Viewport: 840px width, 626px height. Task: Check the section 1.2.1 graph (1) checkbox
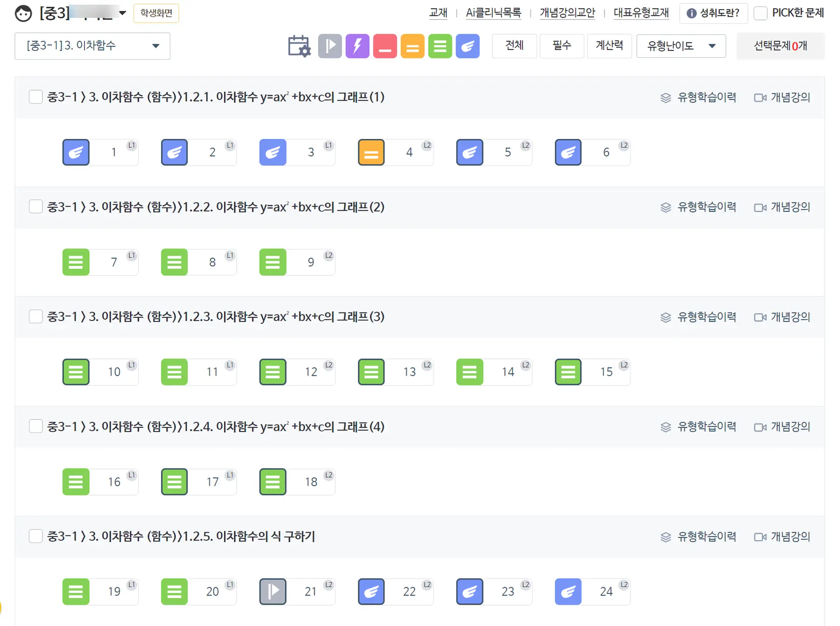click(36, 97)
